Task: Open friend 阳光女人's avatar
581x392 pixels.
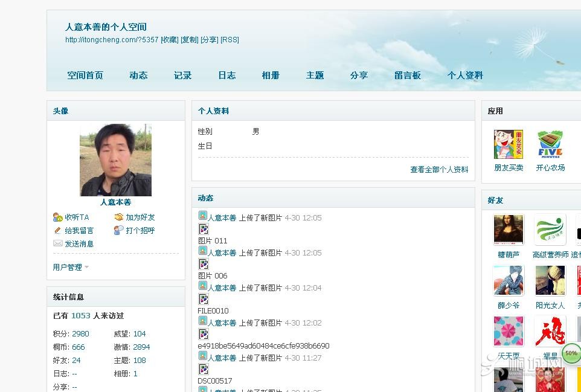Action: 550,281
